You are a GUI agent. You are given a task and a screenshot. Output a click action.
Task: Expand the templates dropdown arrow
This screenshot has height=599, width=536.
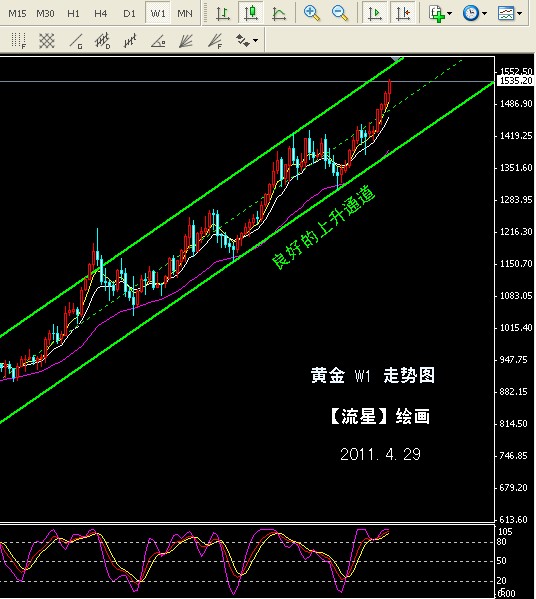[x=520, y=13]
